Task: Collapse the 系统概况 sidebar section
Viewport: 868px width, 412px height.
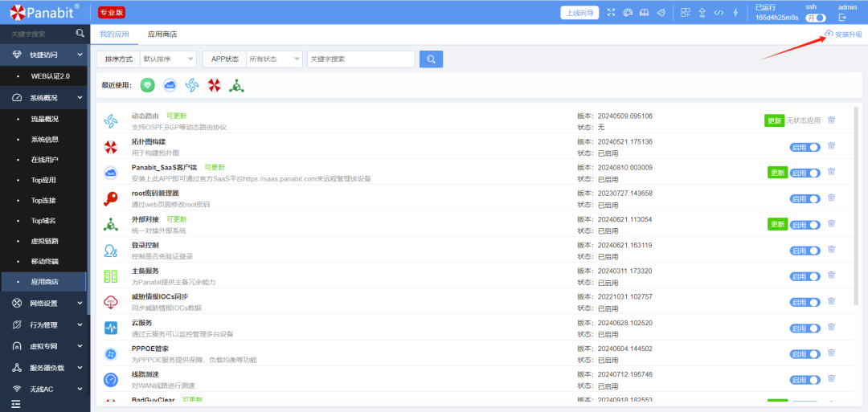Action: pos(44,98)
